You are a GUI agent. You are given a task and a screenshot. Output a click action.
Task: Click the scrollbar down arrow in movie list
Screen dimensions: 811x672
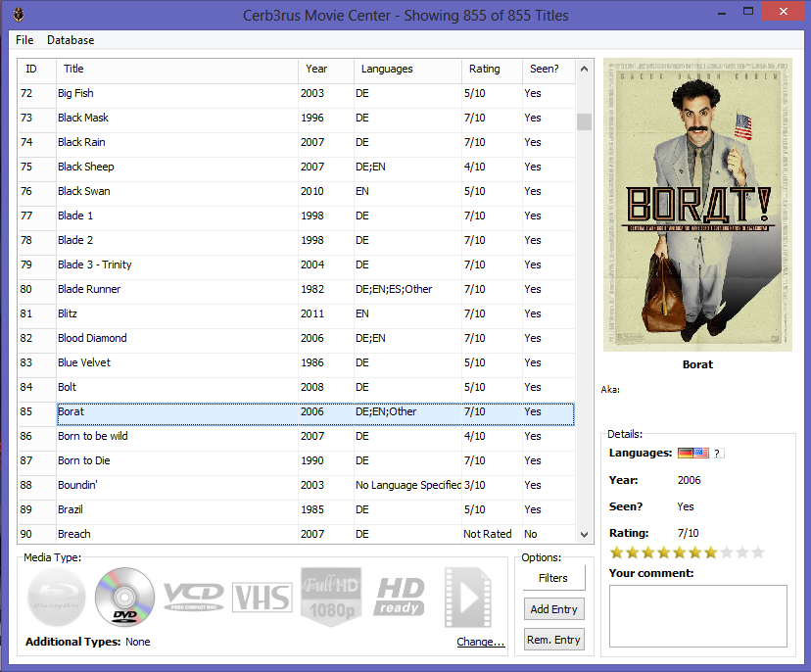click(x=584, y=535)
